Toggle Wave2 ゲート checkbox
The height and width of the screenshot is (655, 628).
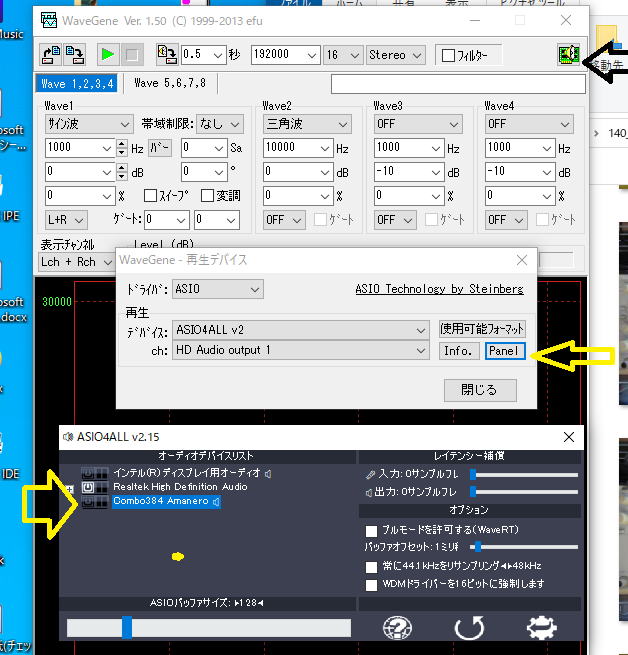click(320, 220)
